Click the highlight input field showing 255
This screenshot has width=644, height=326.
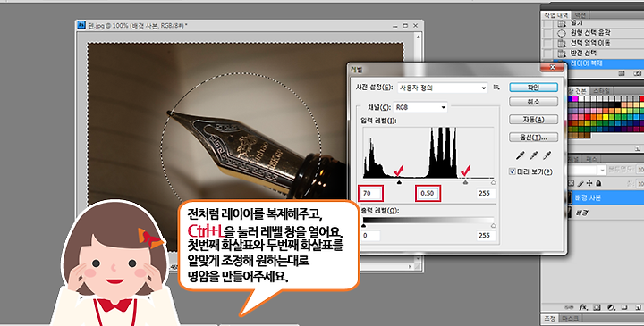tap(487, 193)
